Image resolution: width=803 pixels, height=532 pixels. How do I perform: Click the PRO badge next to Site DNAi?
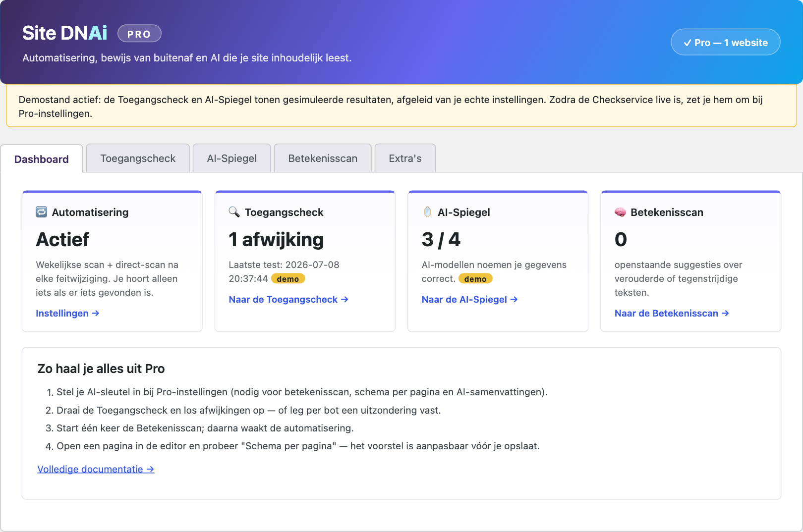139,34
